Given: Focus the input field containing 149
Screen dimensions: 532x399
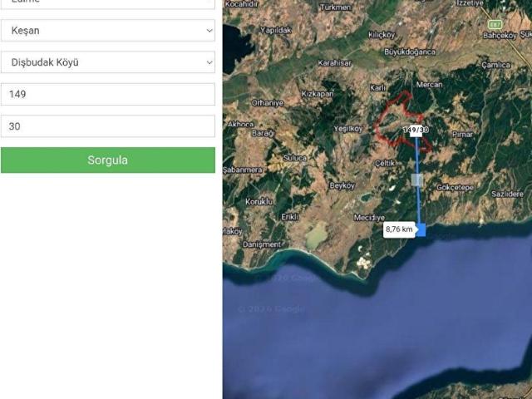Looking at the screenshot, I should 108,94.
